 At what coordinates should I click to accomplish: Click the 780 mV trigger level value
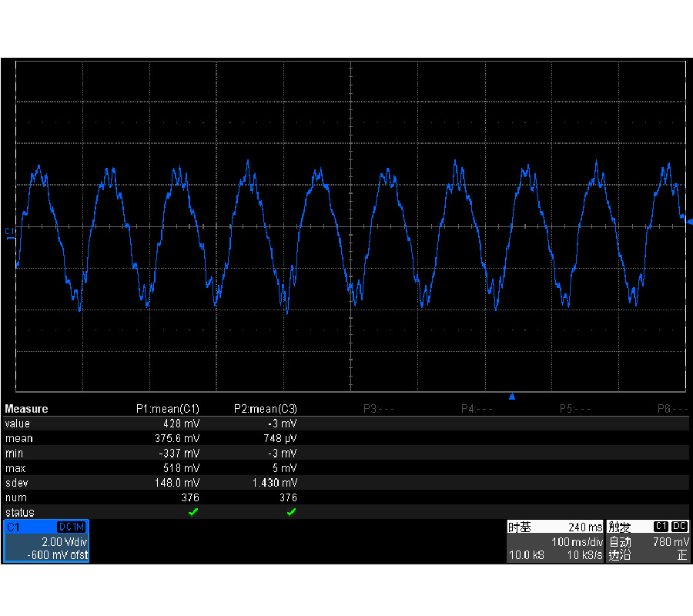click(x=669, y=542)
